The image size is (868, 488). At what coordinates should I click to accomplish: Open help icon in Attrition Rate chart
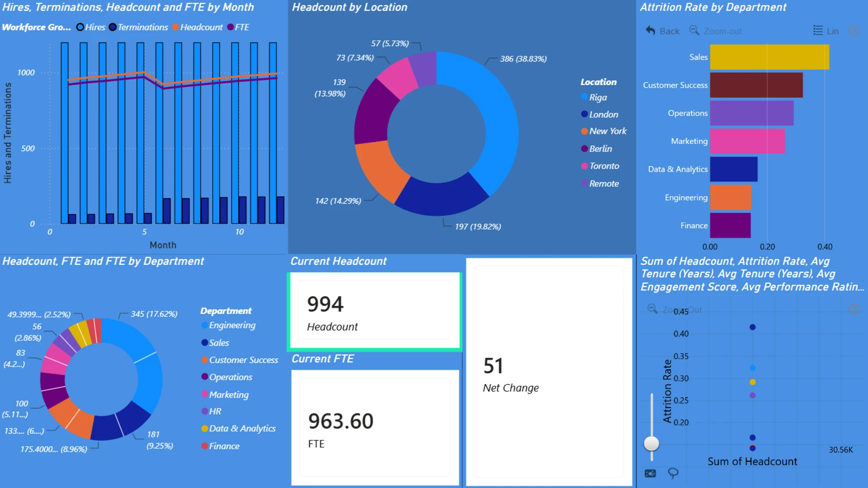[x=854, y=31]
